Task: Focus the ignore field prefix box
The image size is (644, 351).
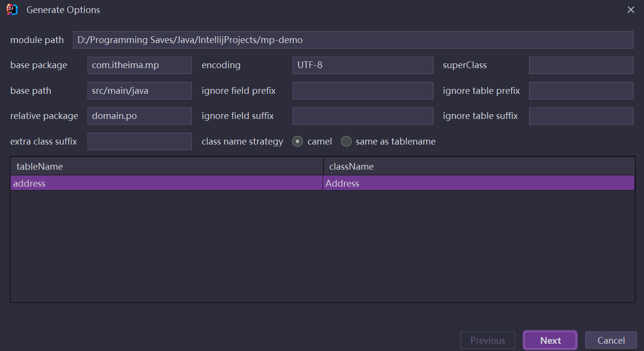Action: tap(363, 90)
